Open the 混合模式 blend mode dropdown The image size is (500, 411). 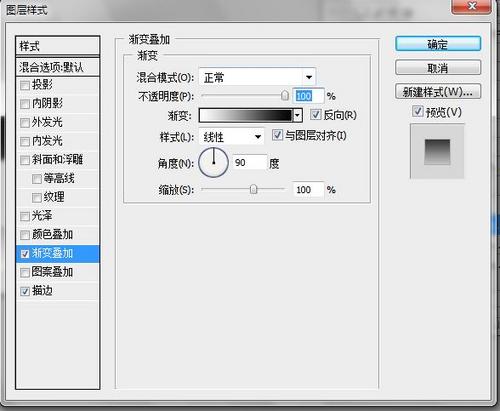coord(257,78)
